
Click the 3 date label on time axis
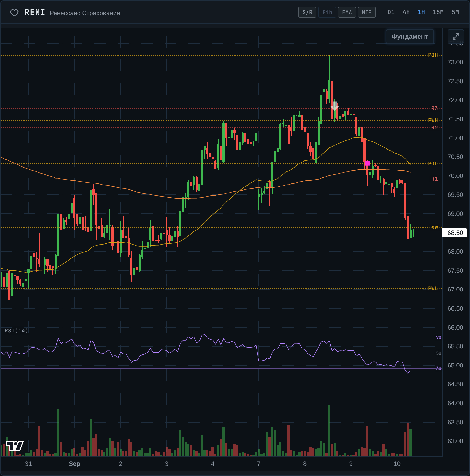(x=167, y=464)
